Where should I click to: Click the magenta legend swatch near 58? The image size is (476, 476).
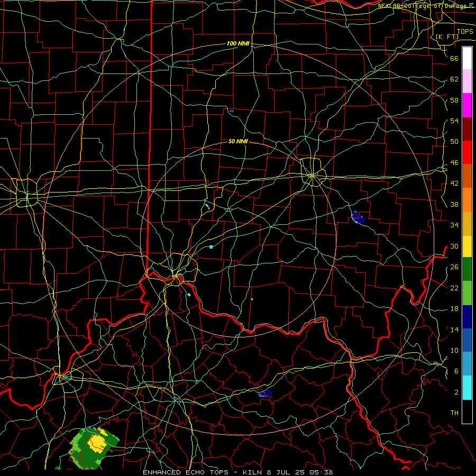(467, 105)
